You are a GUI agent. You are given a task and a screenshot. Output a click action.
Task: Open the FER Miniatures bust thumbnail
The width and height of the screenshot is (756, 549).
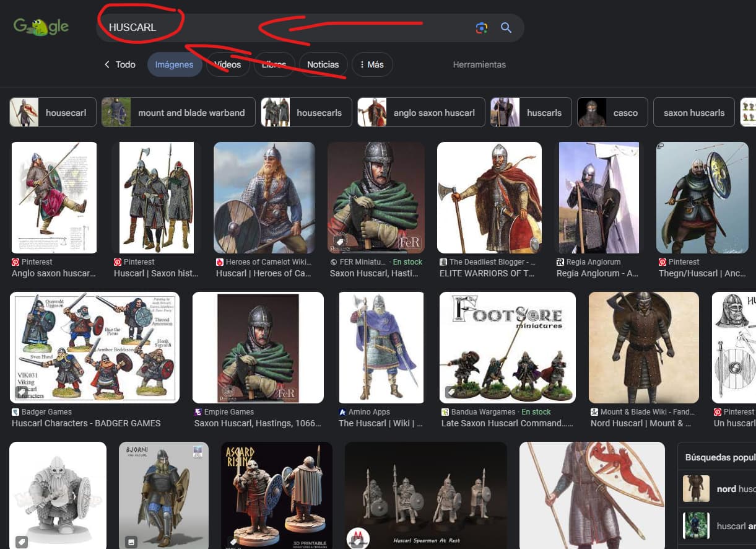pos(376,198)
